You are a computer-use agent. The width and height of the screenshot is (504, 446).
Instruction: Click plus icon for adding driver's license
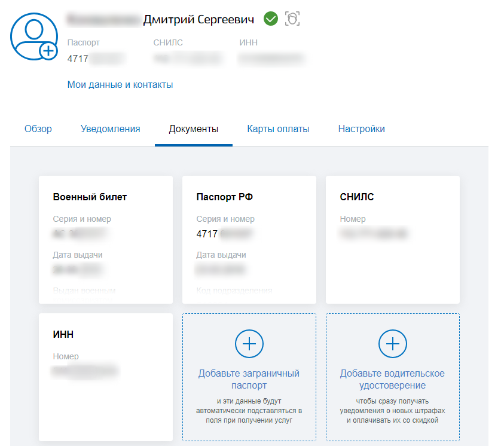(x=392, y=344)
